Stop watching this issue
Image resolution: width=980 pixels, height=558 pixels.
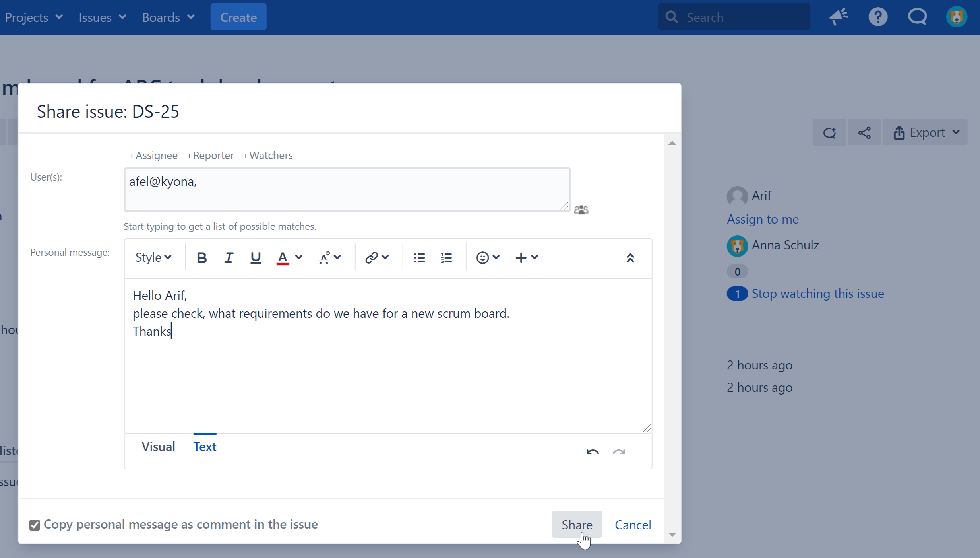click(x=818, y=294)
